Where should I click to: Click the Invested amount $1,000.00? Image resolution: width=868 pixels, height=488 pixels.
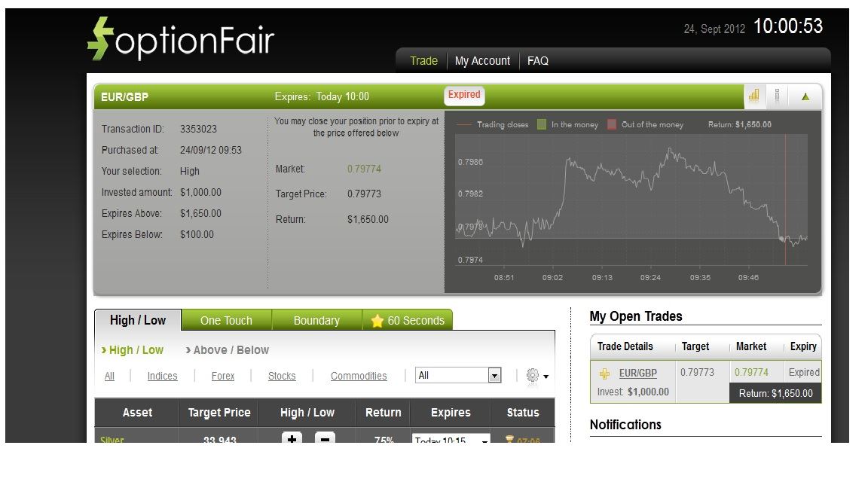point(200,192)
